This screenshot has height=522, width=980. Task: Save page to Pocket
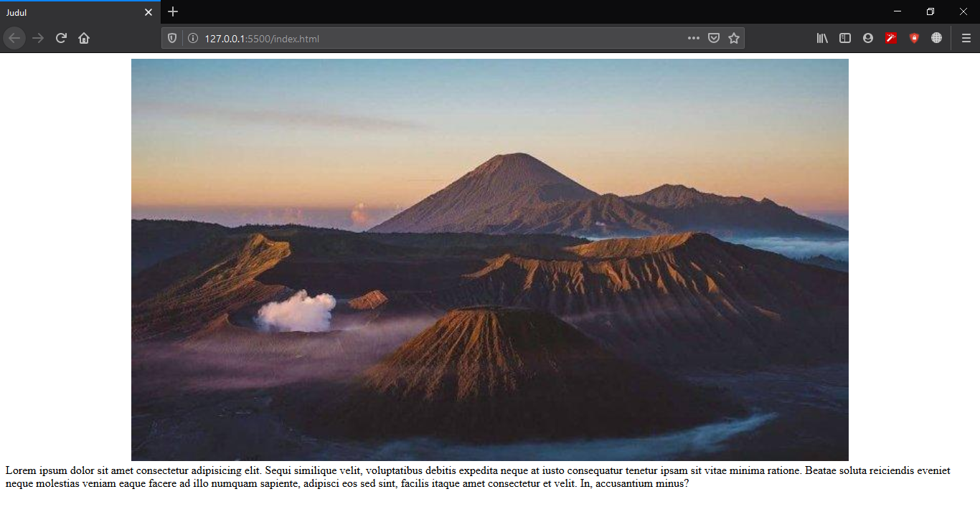point(714,38)
